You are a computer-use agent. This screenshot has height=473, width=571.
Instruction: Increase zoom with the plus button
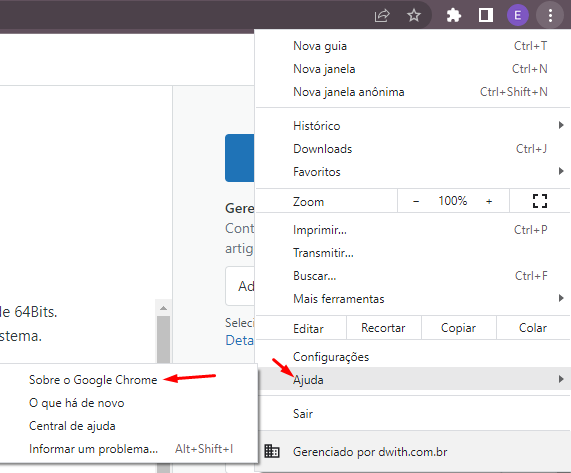pyautogui.click(x=489, y=201)
